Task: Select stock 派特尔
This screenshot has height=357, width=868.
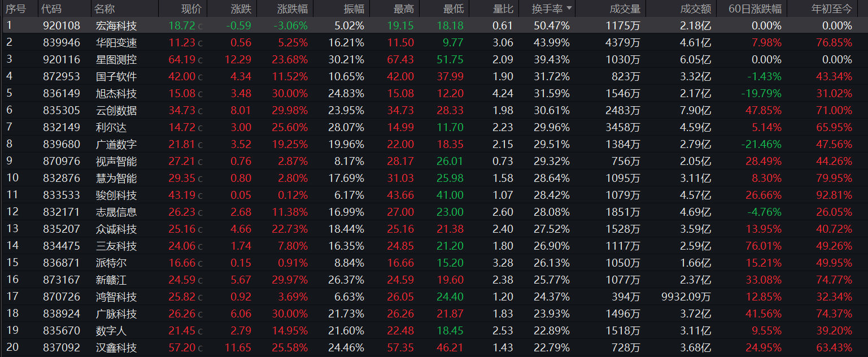Action: click(x=111, y=263)
